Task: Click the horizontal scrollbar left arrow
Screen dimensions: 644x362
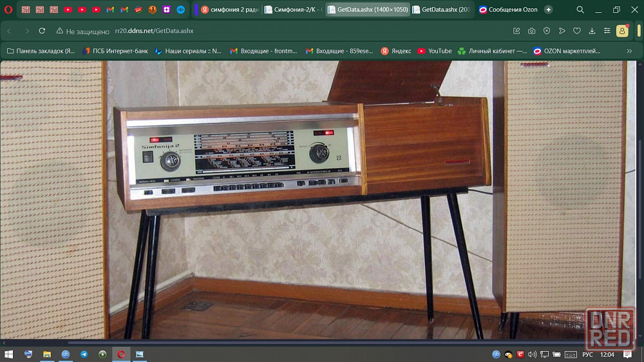Action: 4,342
